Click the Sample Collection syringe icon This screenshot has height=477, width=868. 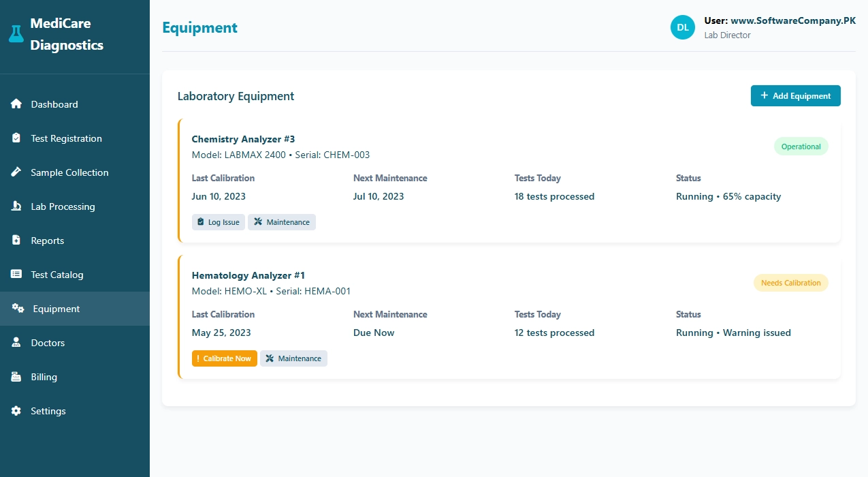(x=17, y=172)
